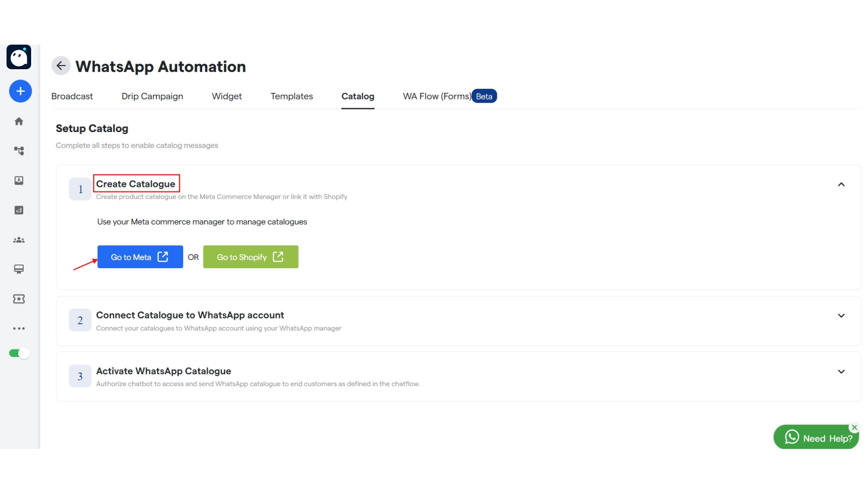Click the Go to Shopify button
This screenshot has height=502, width=868.
tap(250, 257)
